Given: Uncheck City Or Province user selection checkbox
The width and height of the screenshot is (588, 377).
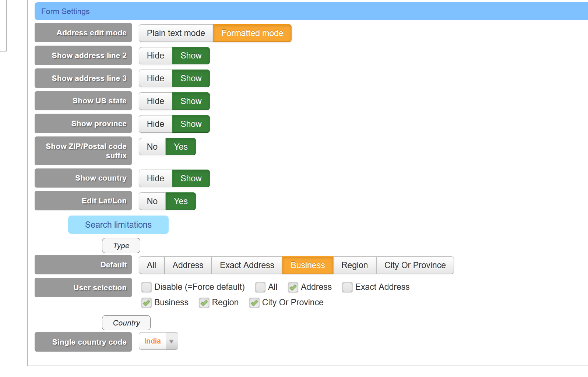Looking at the screenshot, I should [254, 303].
